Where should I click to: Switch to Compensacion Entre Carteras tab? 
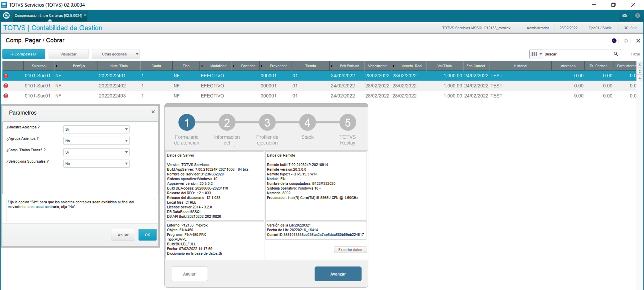tap(48, 15)
